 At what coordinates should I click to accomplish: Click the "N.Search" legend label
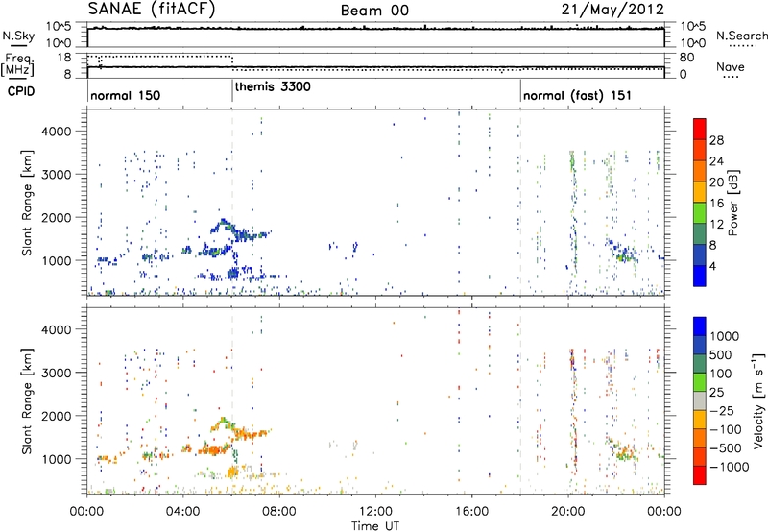[742, 36]
